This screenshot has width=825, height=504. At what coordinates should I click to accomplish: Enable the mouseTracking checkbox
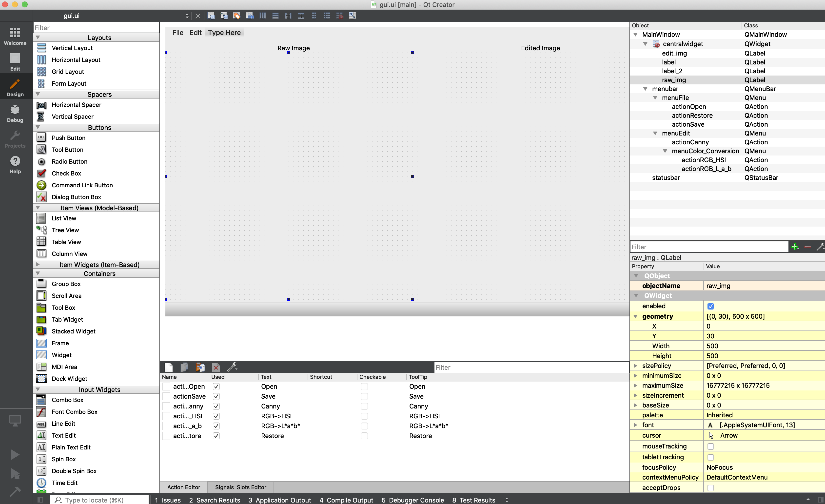coord(710,446)
